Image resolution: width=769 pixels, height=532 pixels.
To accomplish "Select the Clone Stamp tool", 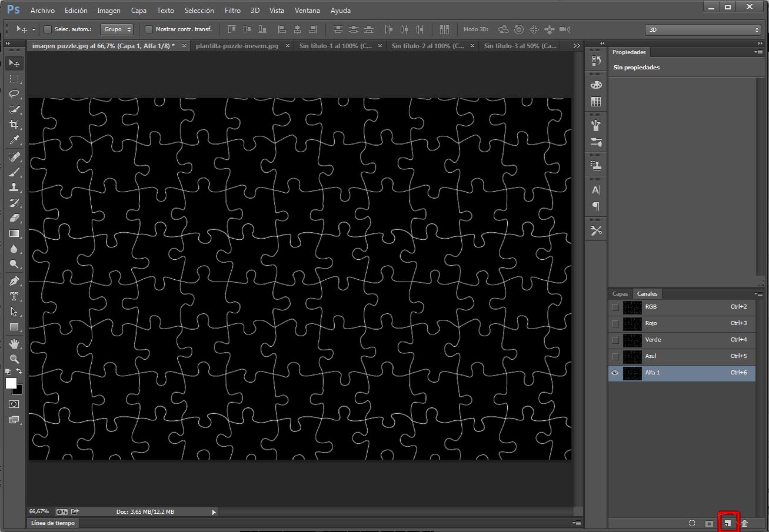I will pyautogui.click(x=14, y=187).
